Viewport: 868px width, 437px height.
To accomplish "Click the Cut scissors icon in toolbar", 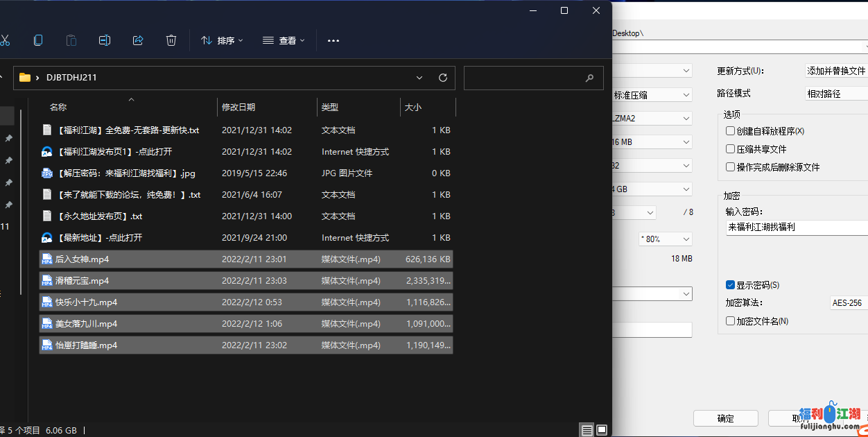I will (5, 40).
